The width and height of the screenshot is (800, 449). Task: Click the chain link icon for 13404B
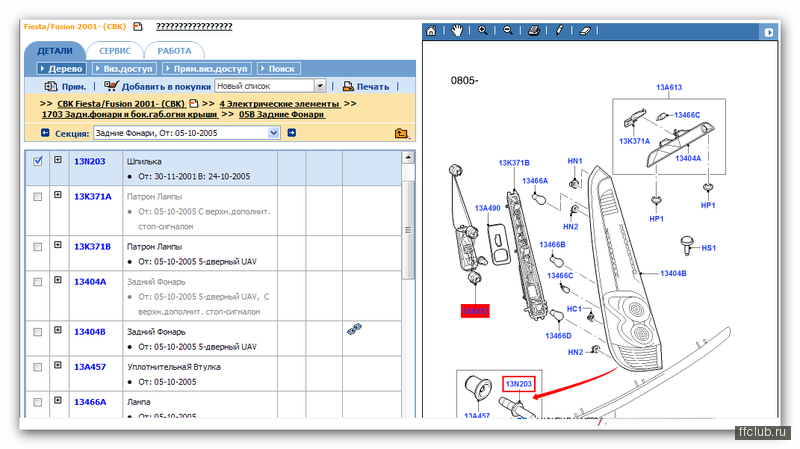pyautogui.click(x=354, y=329)
